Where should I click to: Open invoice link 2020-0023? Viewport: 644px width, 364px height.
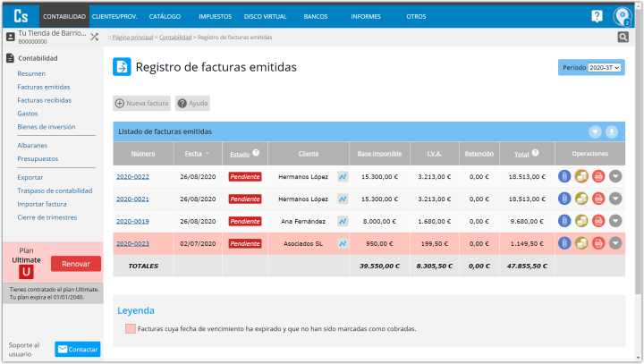click(132, 243)
